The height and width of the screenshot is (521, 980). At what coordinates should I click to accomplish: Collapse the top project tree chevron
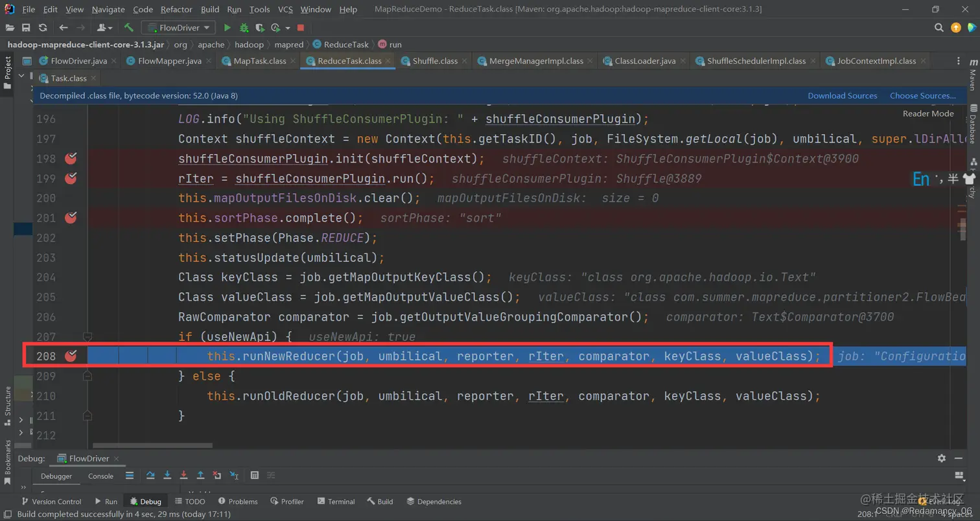coord(21,76)
